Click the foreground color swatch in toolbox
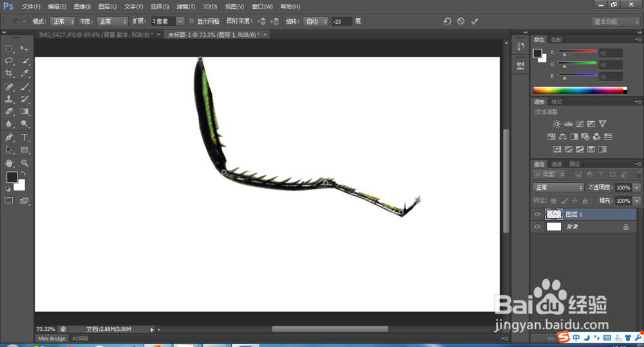 [11, 176]
